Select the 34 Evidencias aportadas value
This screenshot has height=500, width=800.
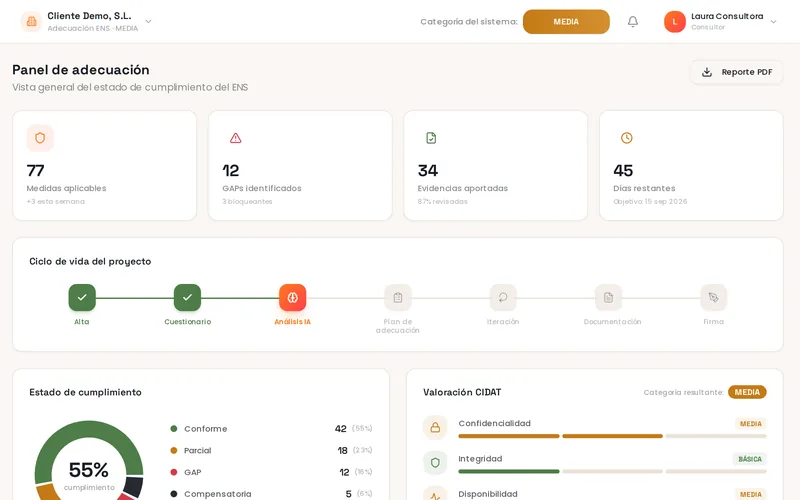428,170
